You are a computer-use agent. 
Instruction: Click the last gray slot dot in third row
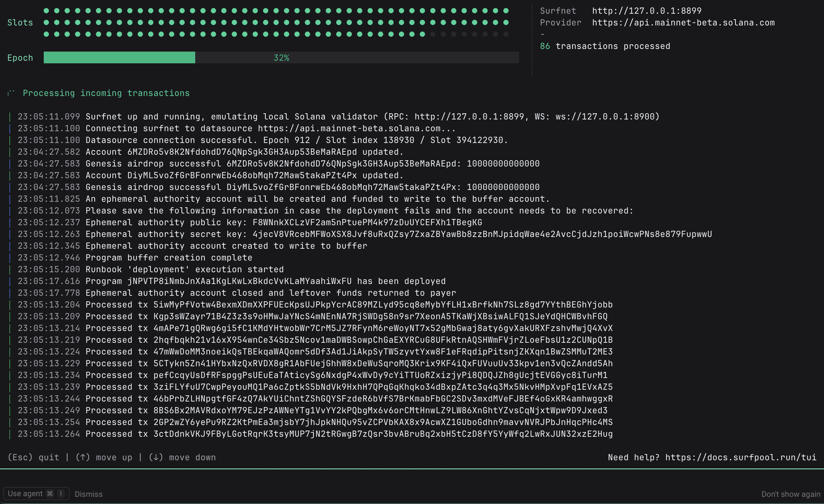[x=506, y=34]
